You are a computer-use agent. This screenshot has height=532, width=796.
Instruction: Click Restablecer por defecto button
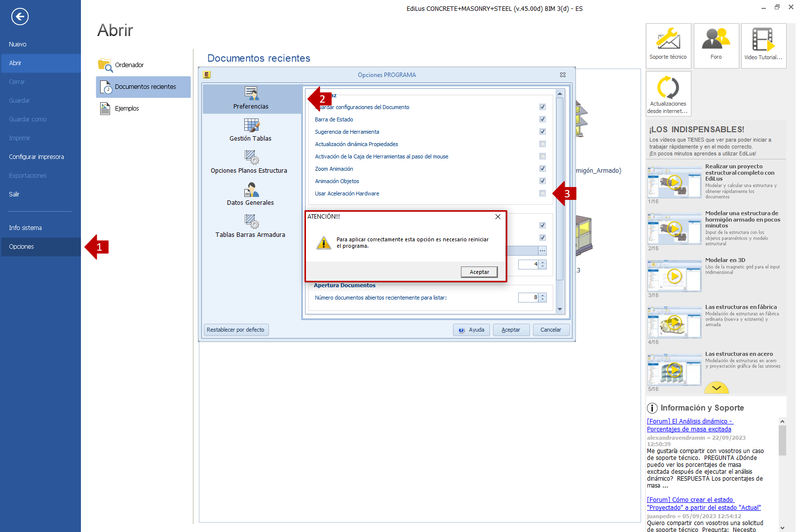click(x=236, y=330)
